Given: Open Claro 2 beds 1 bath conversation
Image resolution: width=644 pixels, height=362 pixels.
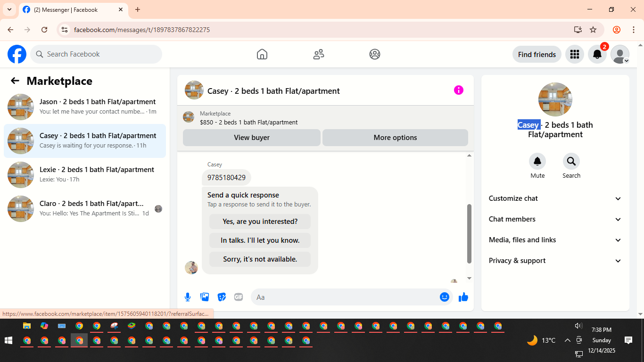Looking at the screenshot, I should 85,209.
